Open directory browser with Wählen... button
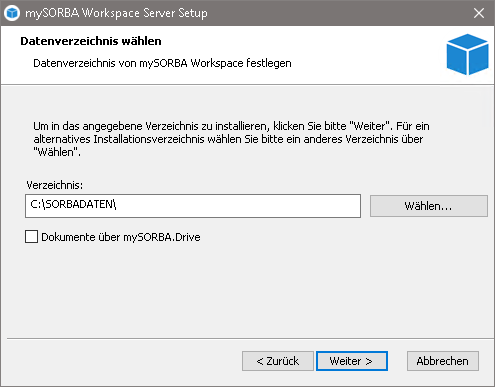The image size is (495, 387). tap(429, 206)
